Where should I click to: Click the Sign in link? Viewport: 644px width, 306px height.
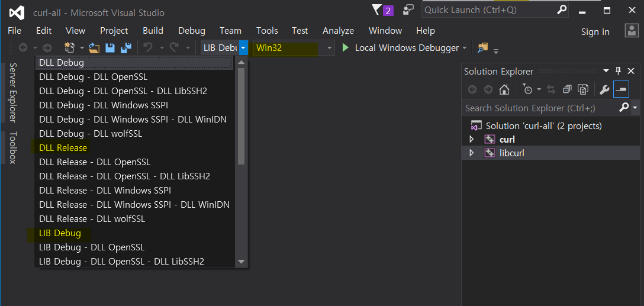click(x=595, y=32)
